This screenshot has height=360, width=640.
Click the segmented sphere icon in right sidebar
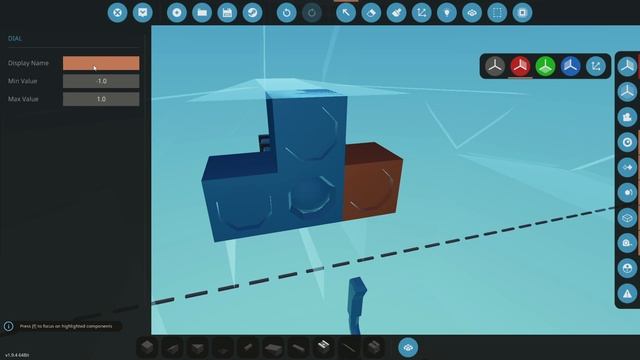click(627, 268)
